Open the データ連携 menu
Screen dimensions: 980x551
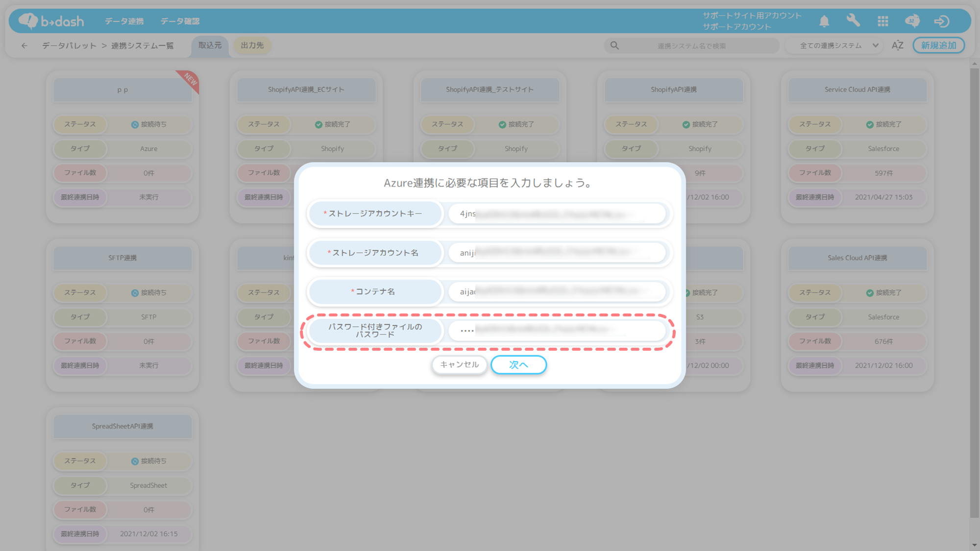[124, 21]
